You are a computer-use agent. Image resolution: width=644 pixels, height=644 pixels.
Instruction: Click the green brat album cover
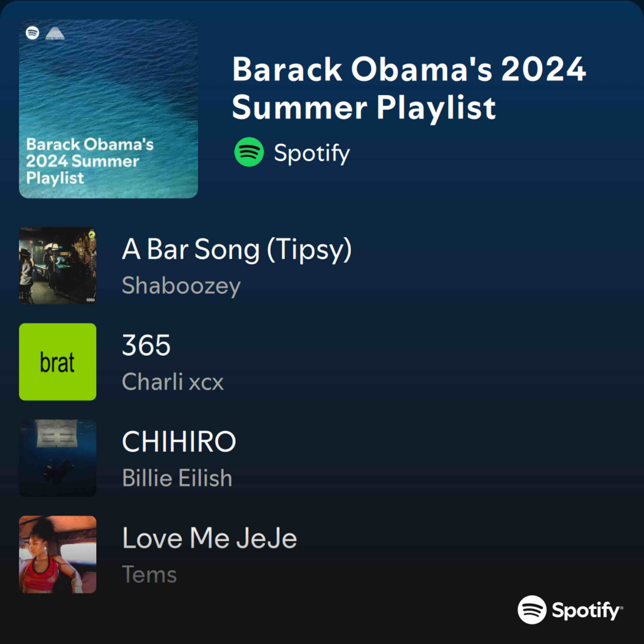57,362
